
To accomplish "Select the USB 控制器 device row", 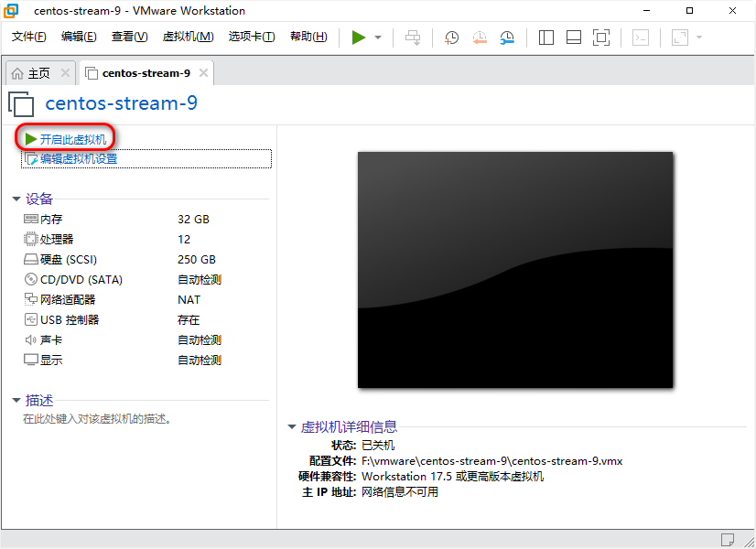I will (146, 320).
